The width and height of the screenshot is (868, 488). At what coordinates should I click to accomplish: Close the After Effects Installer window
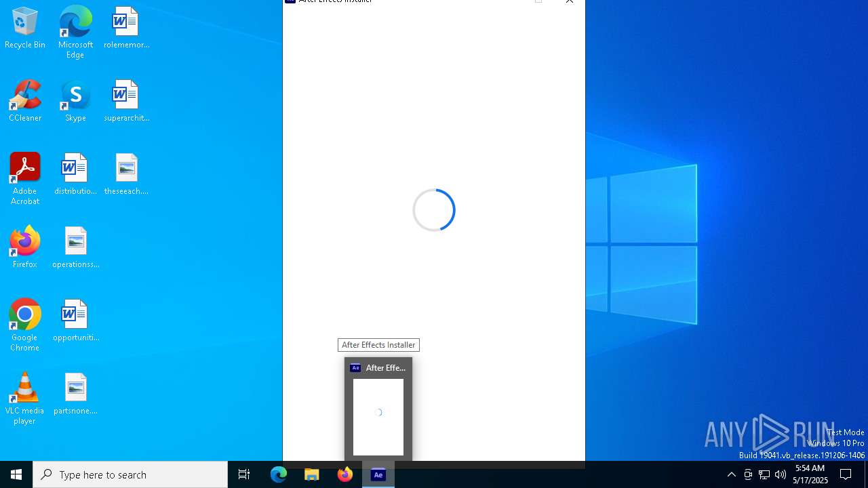pyautogui.click(x=570, y=2)
